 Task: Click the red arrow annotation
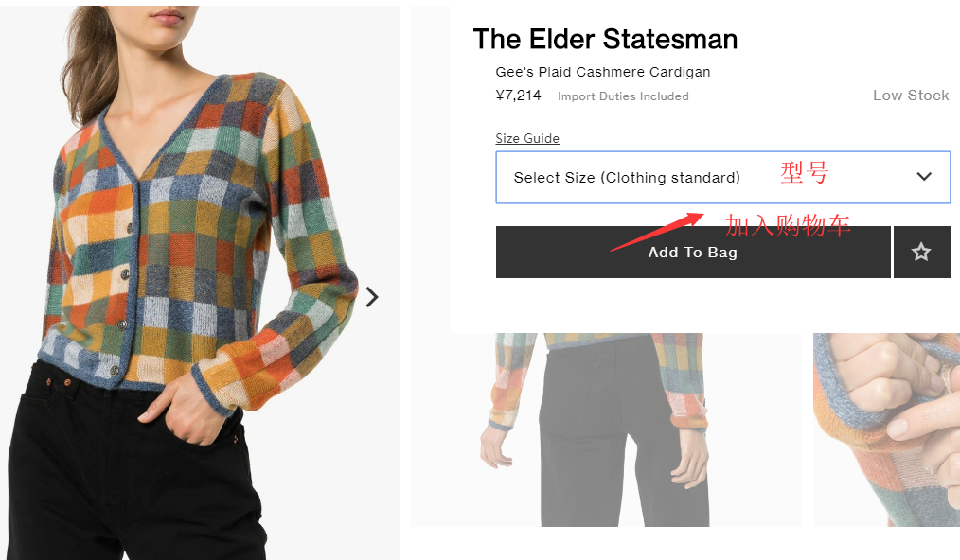656,232
